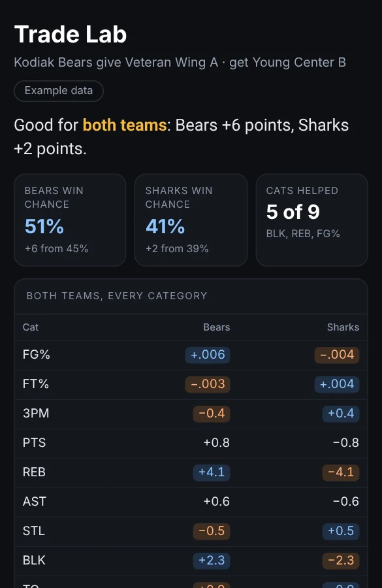Select the Cats Helped 5 of 9 card

point(311,220)
